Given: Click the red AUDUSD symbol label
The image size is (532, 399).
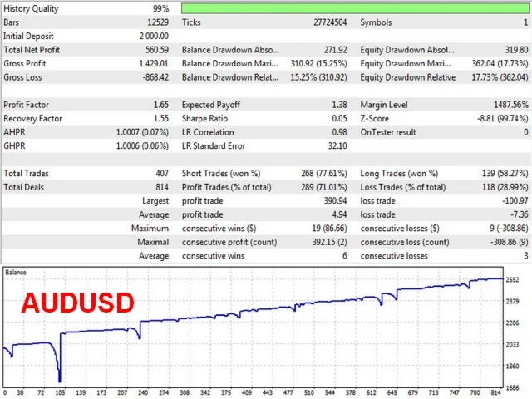Looking at the screenshot, I should coord(77,302).
